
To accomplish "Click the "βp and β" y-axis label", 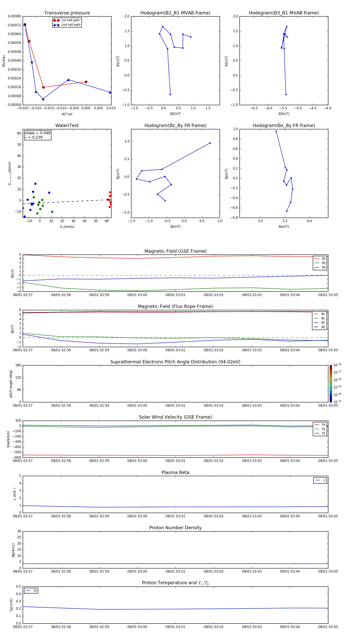I will click(x=14, y=494).
